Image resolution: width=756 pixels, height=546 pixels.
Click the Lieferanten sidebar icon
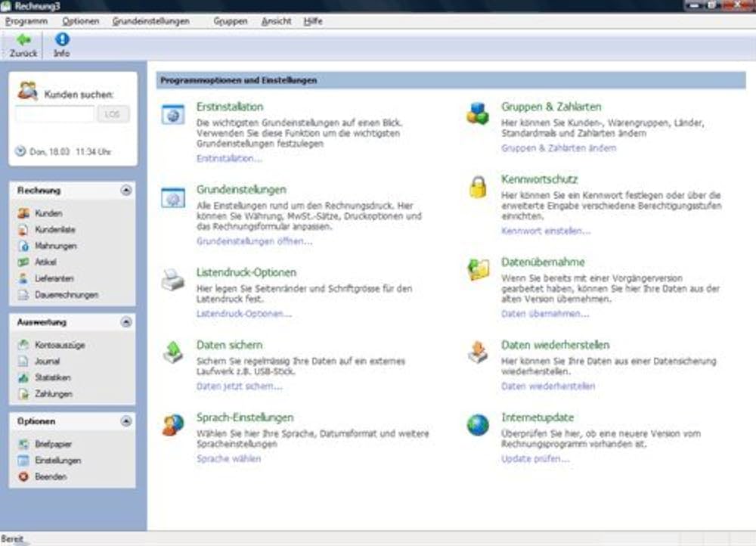[x=23, y=278]
